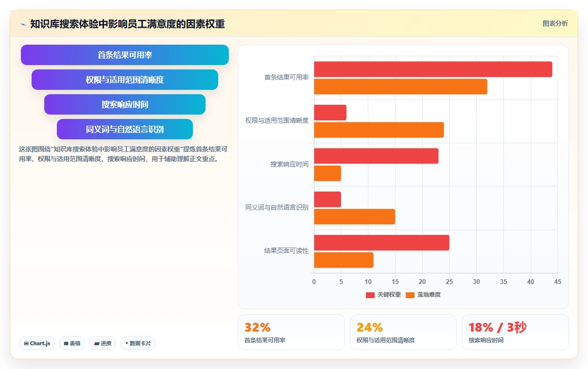Click the red bar for 权限与适用范围清晰度

[x=330, y=113]
